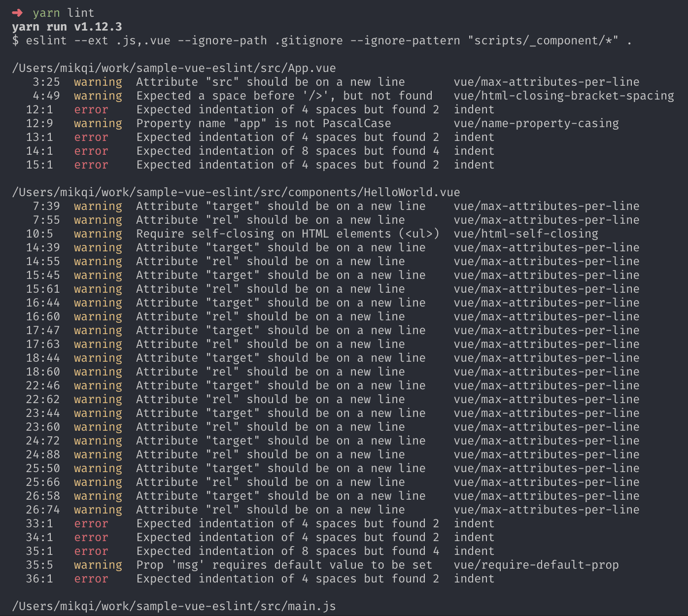The height and width of the screenshot is (616, 688).
Task: Click the vue/html-closing-bracket-spacing rule name
Action: click(x=564, y=96)
